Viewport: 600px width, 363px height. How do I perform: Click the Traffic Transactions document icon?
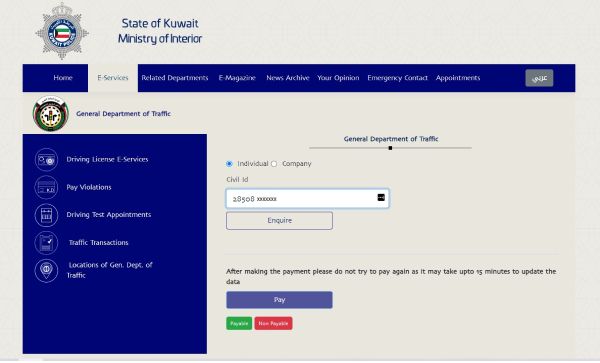46,243
